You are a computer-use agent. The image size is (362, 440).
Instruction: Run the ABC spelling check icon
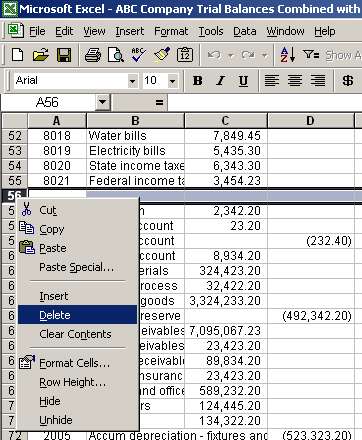(138, 55)
